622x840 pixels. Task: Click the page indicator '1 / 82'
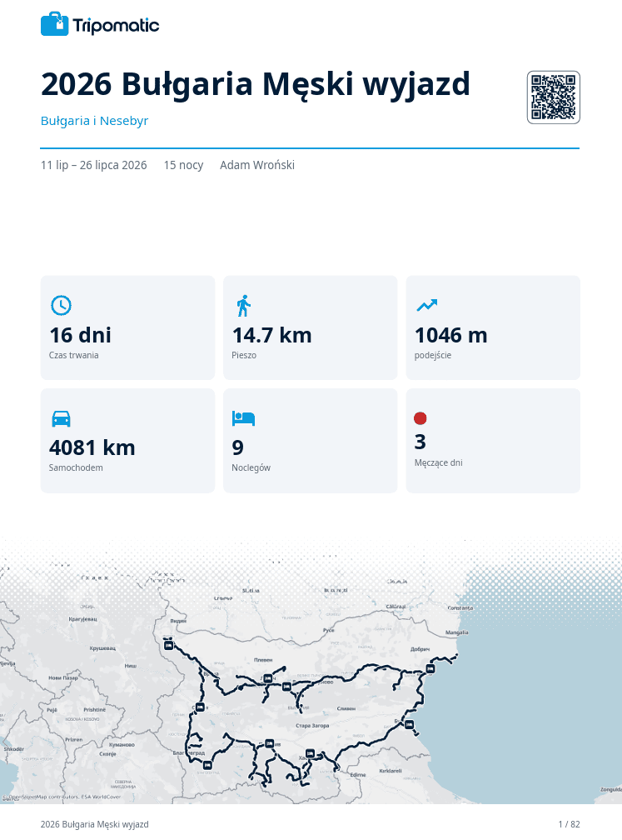(x=569, y=824)
